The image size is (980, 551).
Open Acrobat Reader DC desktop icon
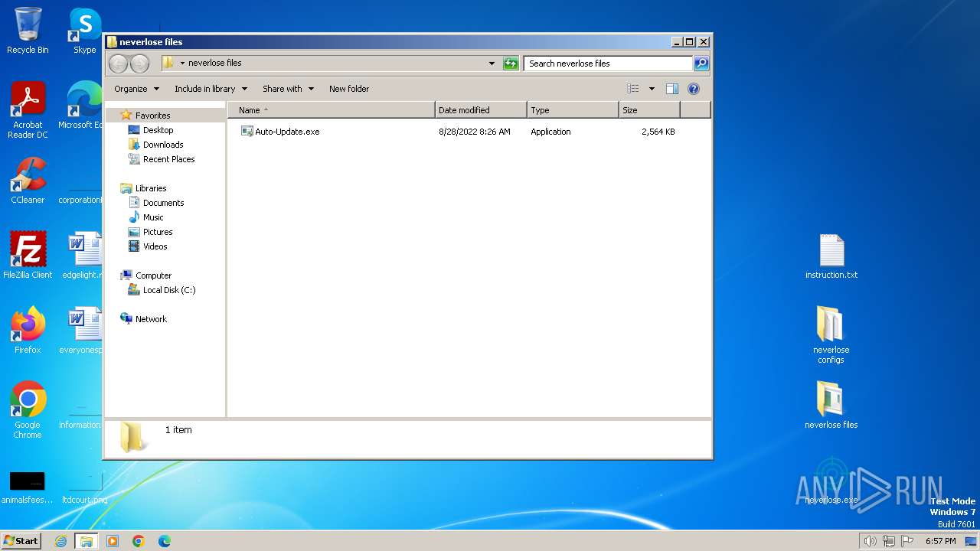(28, 110)
